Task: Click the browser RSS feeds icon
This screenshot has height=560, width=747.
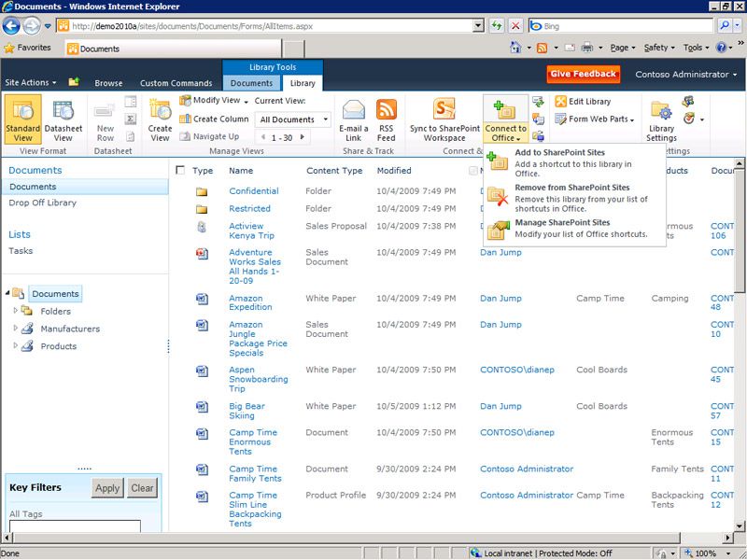Action: tap(542, 48)
